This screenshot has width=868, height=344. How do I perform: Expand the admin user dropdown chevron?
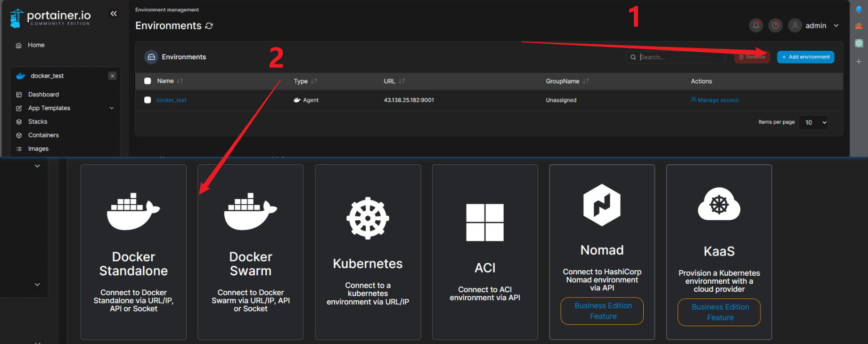click(x=836, y=26)
